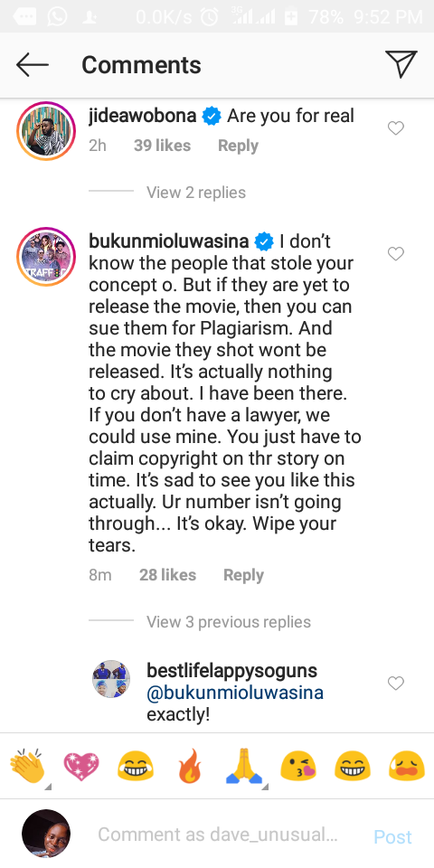Viewport: 434px width, 868px height.
Task: Like bukunmioluwasina's comment with heart
Action: tap(396, 253)
